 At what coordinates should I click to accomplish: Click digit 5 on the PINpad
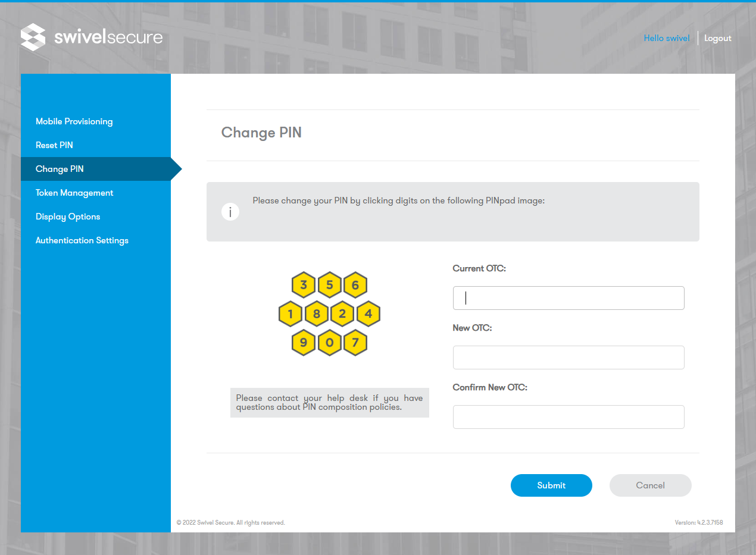pyautogui.click(x=329, y=284)
